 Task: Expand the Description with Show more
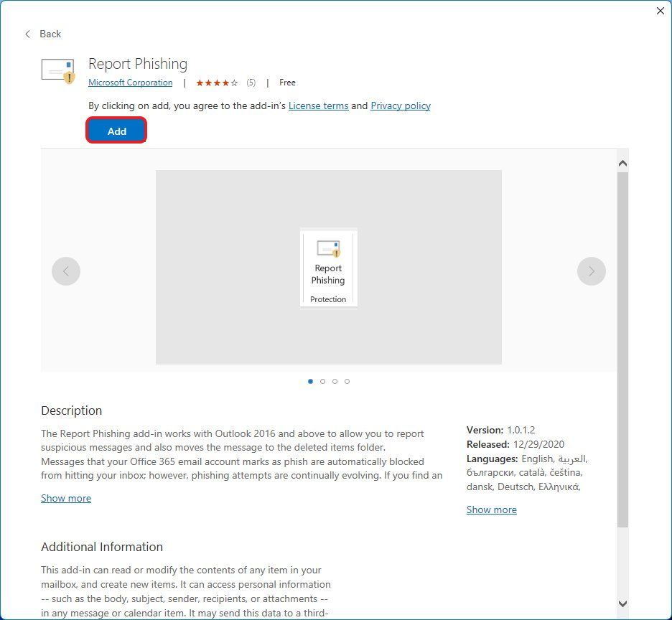[x=65, y=498]
